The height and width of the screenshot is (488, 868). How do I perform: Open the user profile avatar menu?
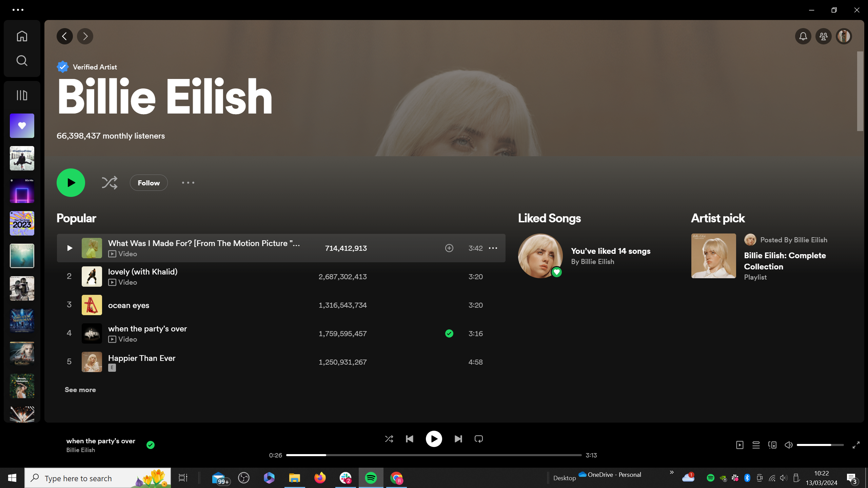(x=844, y=36)
